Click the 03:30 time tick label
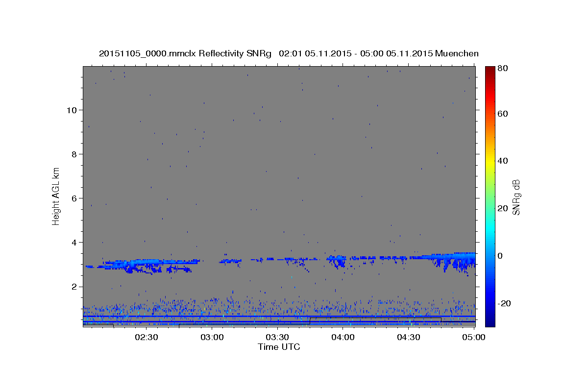This screenshot has height=392, width=588. [x=277, y=337]
